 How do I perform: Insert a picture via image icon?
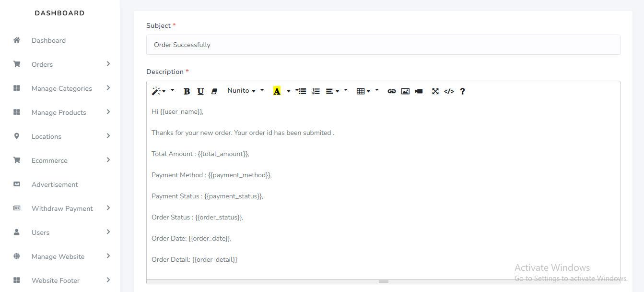pyautogui.click(x=405, y=91)
